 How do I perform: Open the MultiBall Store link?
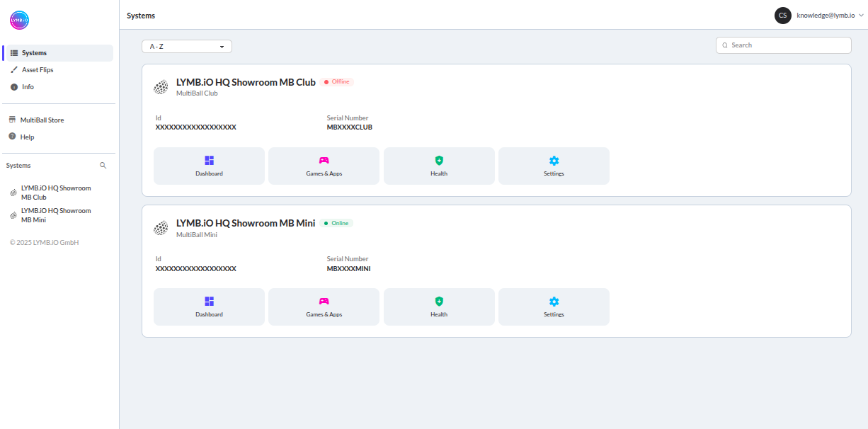click(x=43, y=120)
